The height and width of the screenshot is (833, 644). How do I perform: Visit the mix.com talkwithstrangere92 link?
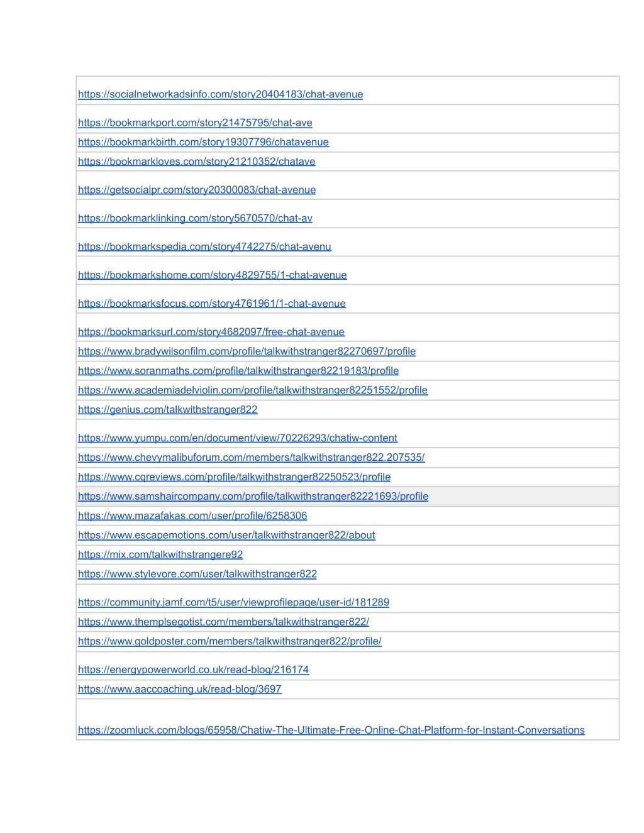pos(160,555)
